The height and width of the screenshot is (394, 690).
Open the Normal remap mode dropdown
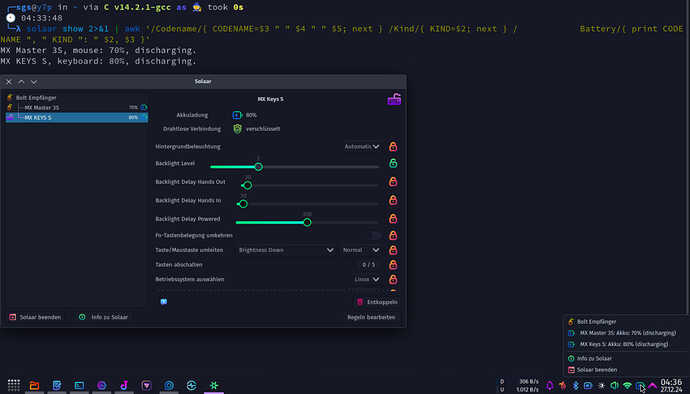(x=361, y=250)
